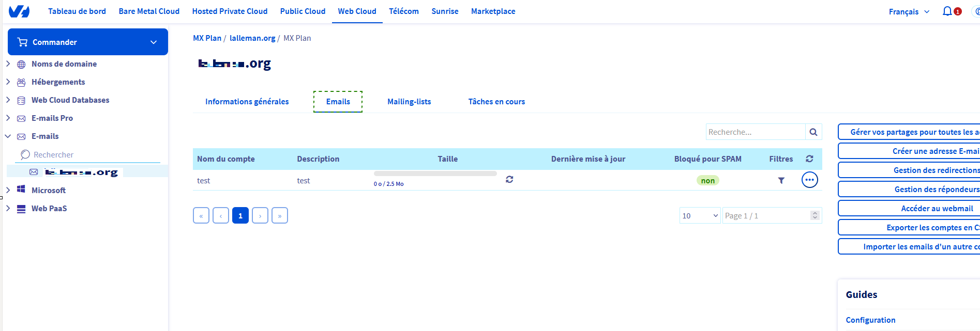Click the search magnifier button

(813, 132)
